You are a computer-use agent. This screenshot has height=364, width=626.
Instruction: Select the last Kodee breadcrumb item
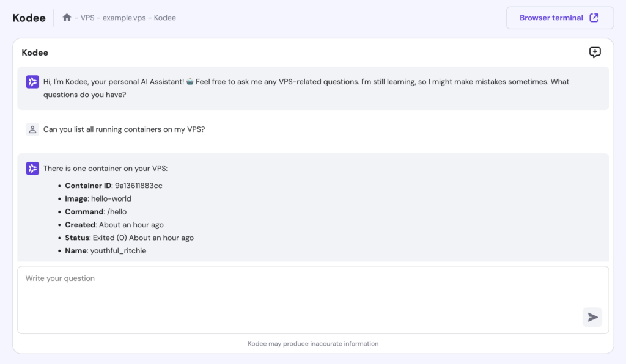pyautogui.click(x=165, y=18)
